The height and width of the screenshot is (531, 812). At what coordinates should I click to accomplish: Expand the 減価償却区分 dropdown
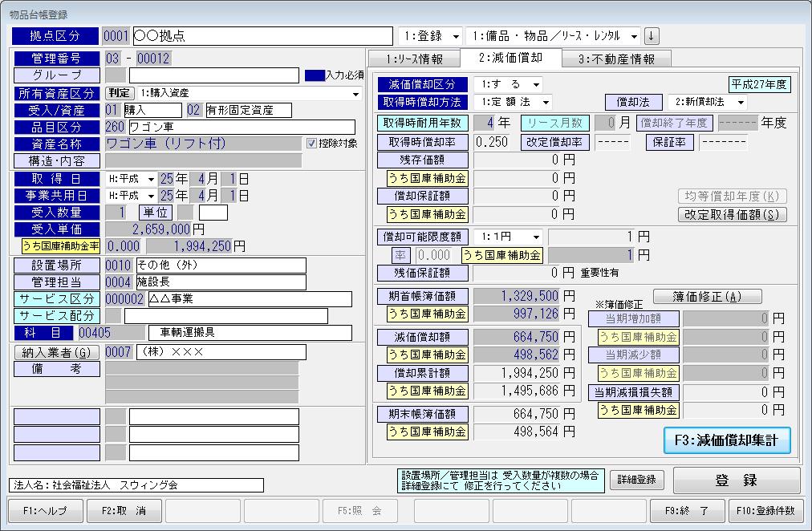[x=535, y=84]
